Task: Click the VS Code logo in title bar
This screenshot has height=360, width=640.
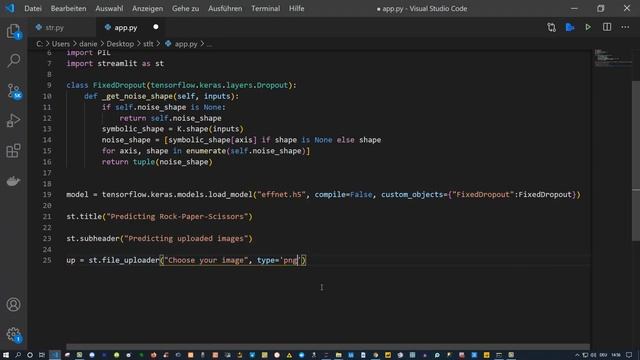Action: 10,8
